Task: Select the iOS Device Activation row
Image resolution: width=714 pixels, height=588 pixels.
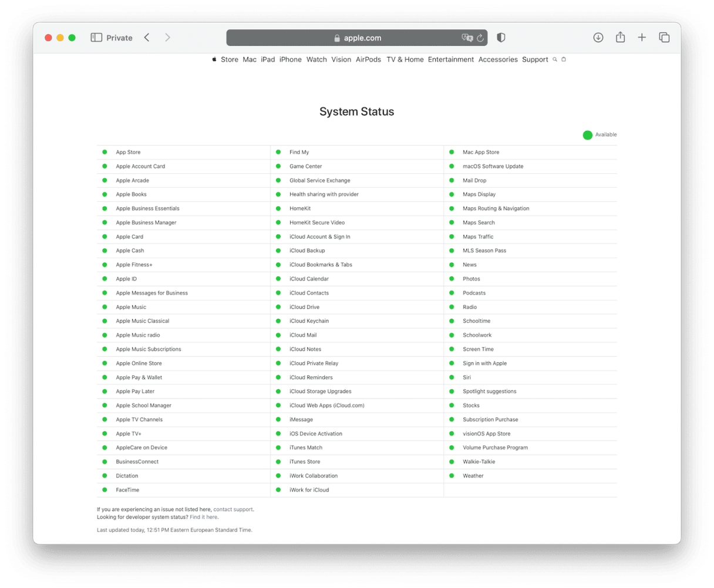Action: click(x=357, y=434)
